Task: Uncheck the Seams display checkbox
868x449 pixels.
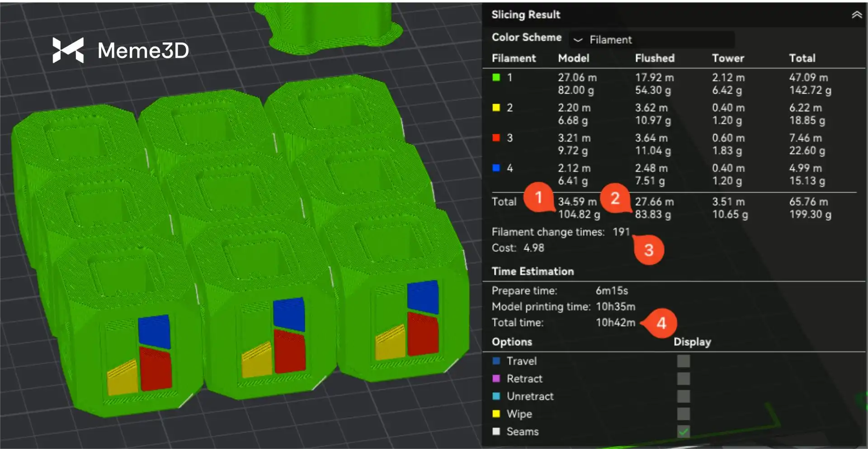Action: (x=683, y=431)
